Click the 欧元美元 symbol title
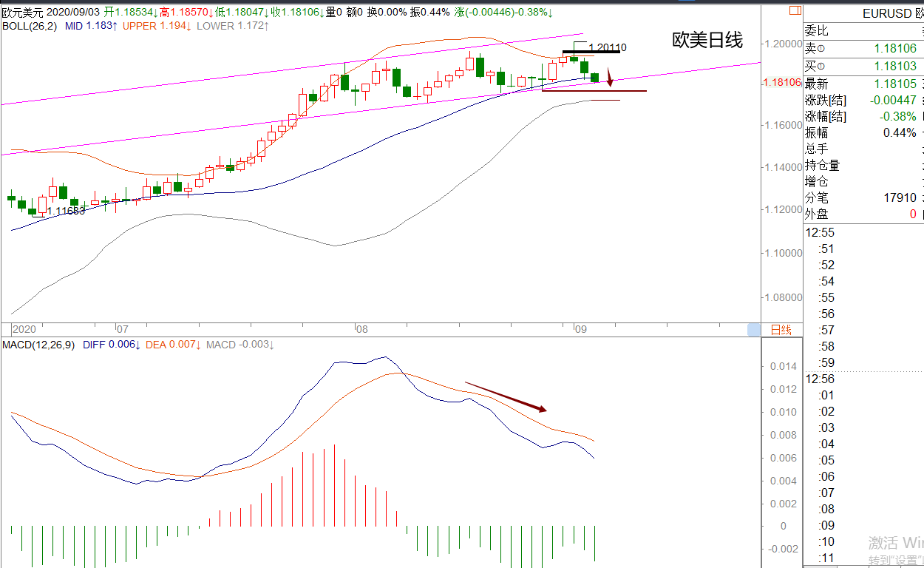Image resolution: width=924 pixels, height=568 pixels. pyautogui.click(x=23, y=13)
